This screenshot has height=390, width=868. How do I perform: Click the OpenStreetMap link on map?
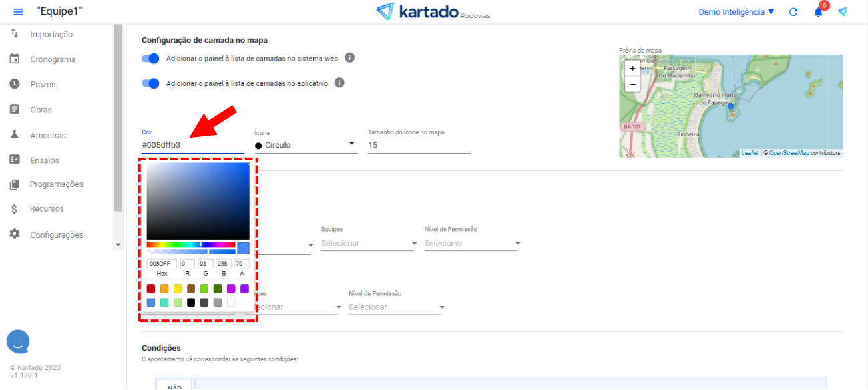(x=789, y=153)
